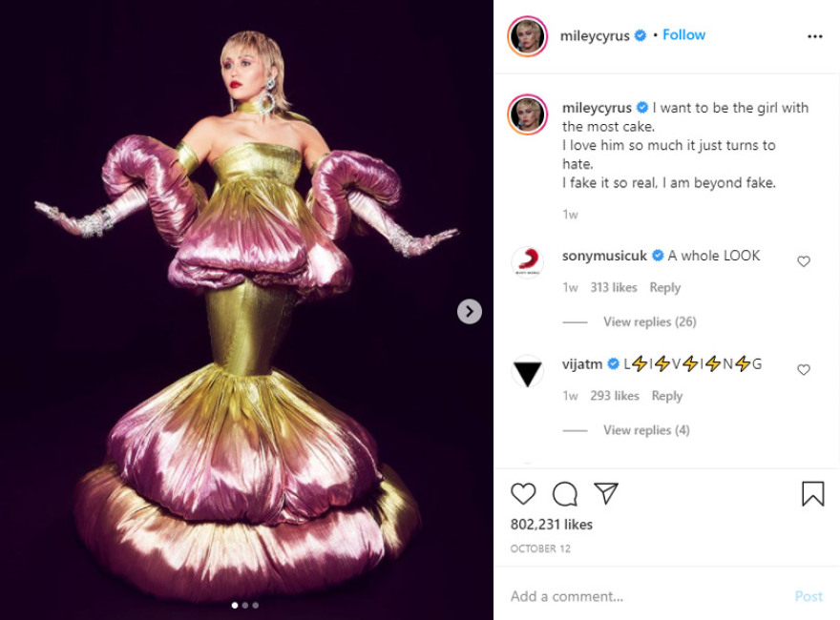This screenshot has width=840, height=620.
Task: Like the sonymusicuk comment
Action: [x=804, y=261]
